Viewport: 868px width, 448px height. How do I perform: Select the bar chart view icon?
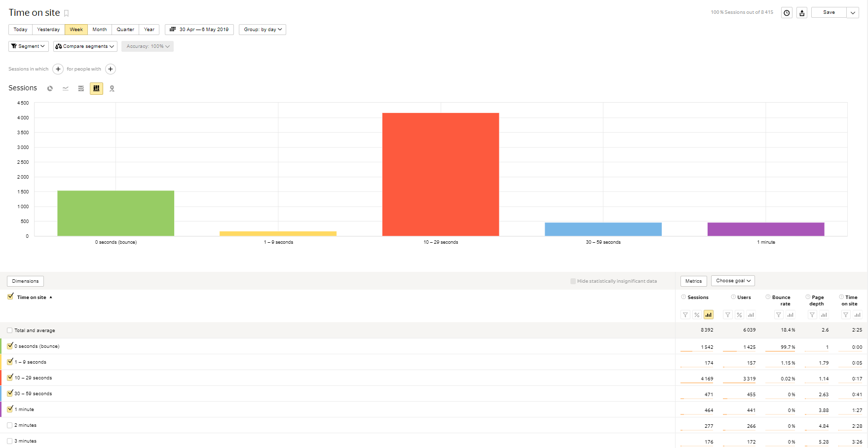[x=96, y=88]
